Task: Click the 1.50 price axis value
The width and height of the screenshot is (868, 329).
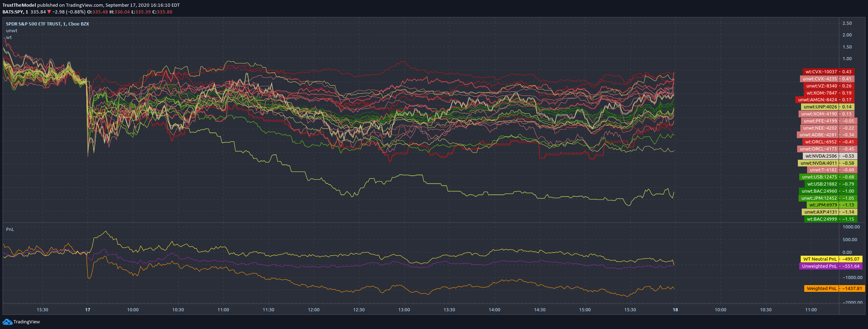Action: point(847,47)
